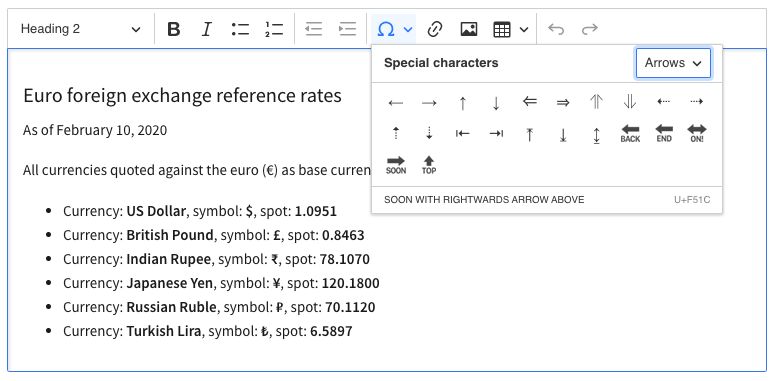Click the heading 'Euro foreign exchange reference rates'
777x381 pixels.
click(x=182, y=96)
